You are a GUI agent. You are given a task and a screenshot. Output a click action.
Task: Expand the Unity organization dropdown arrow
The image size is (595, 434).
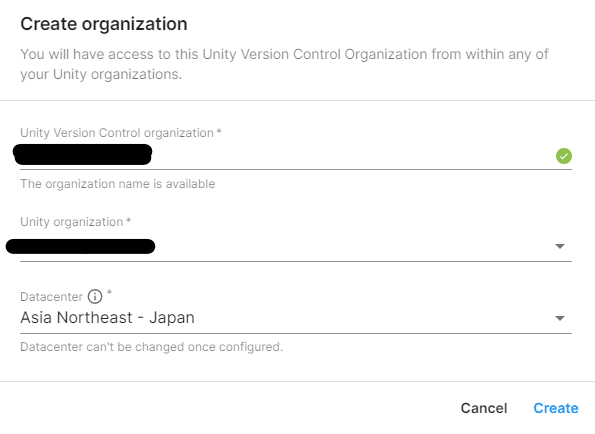[x=560, y=246]
